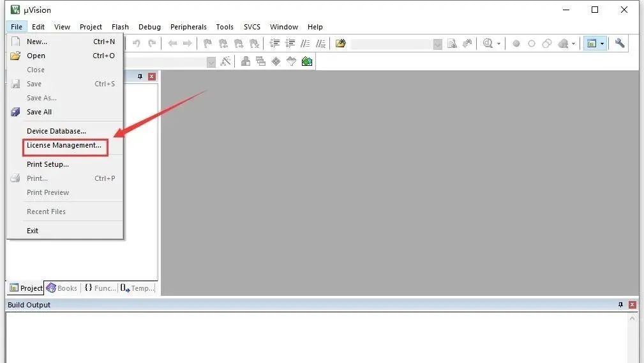Pin the Build Output panel
644x363 pixels.
620,305
